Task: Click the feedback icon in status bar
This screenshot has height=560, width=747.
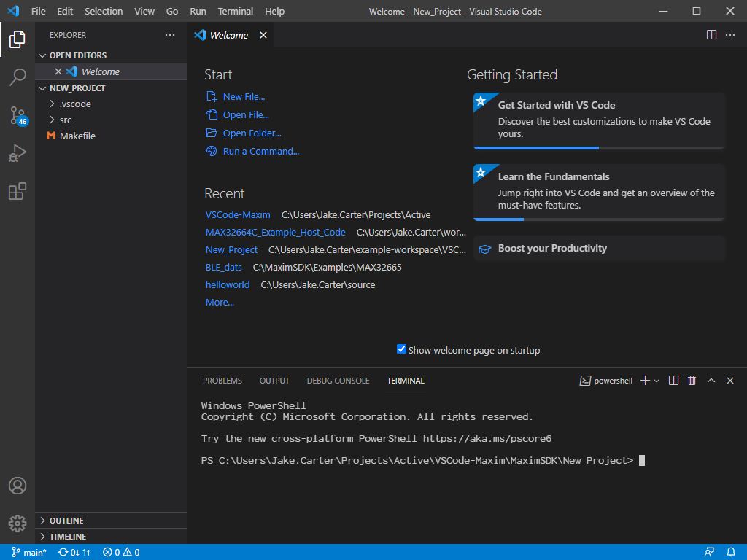Action: tap(709, 553)
